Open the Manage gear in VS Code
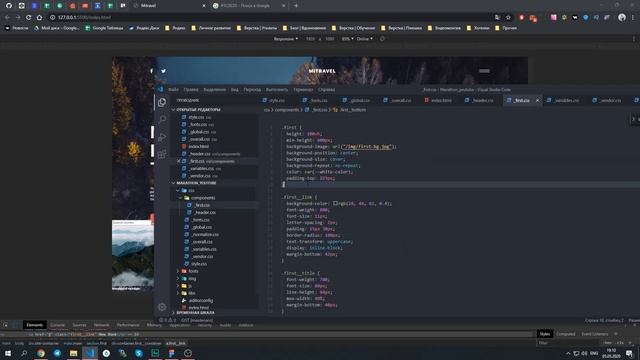The width and height of the screenshot is (640, 360). [x=162, y=307]
